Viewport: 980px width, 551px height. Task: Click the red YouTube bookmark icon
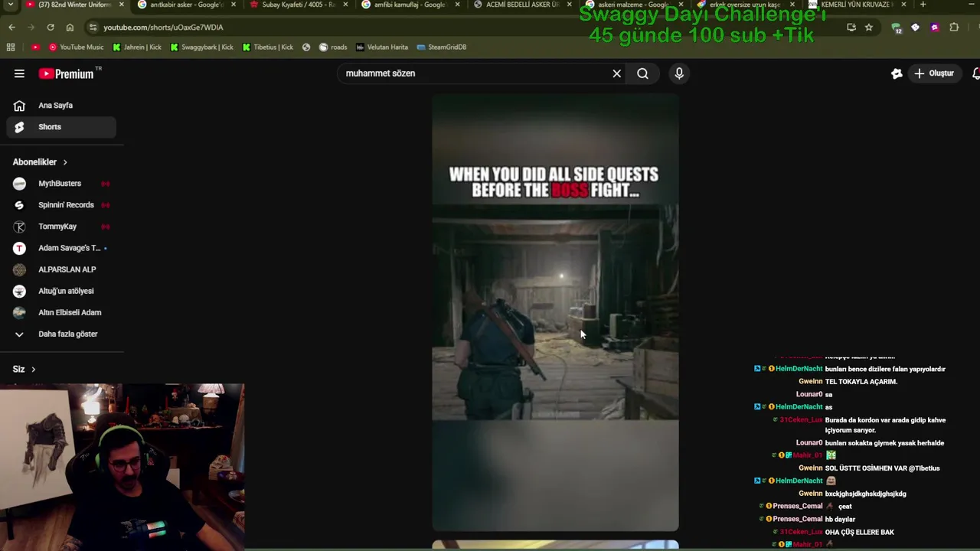[x=35, y=47]
